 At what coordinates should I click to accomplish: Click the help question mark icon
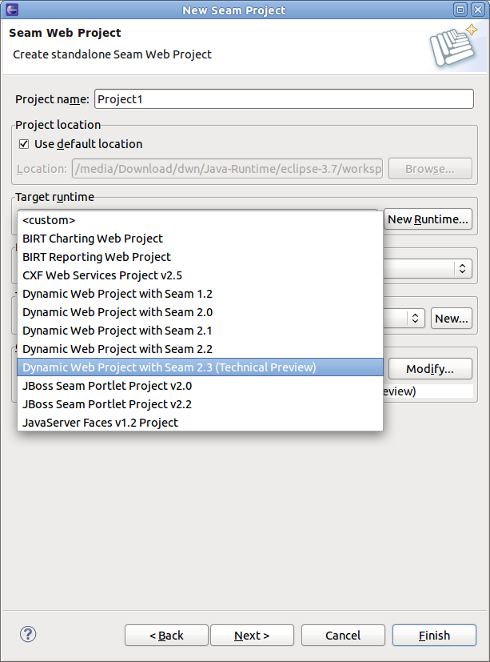(x=28, y=634)
